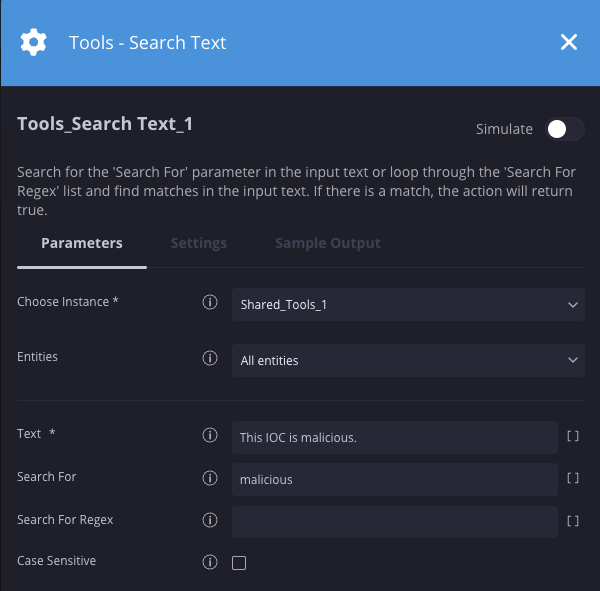Click the gear settings icon in header
600x591 pixels.
tap(34, 42)
